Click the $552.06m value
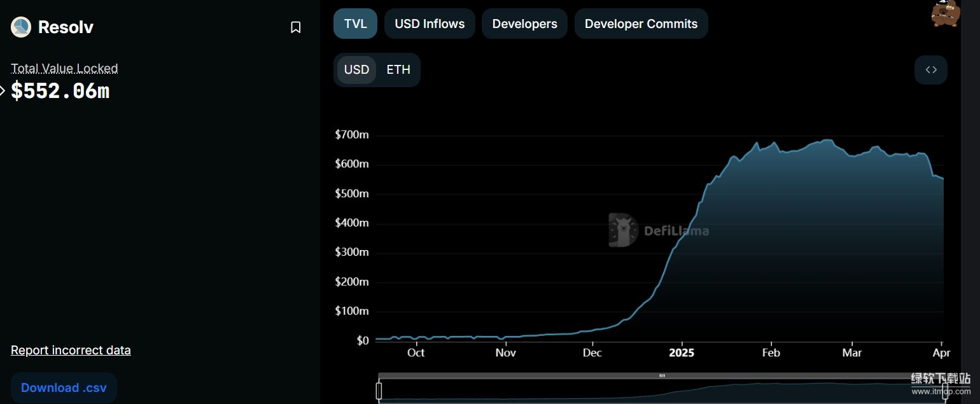This screenshot has height=404, width=980. click(x=60, y=91)
